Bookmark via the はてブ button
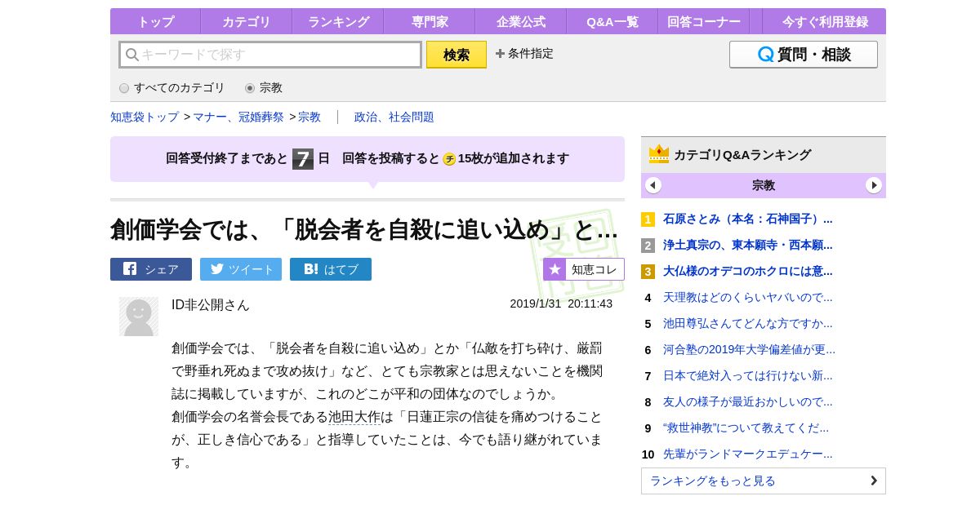The height and width of the screenshot is (514, 980). (x=331, y=269)
